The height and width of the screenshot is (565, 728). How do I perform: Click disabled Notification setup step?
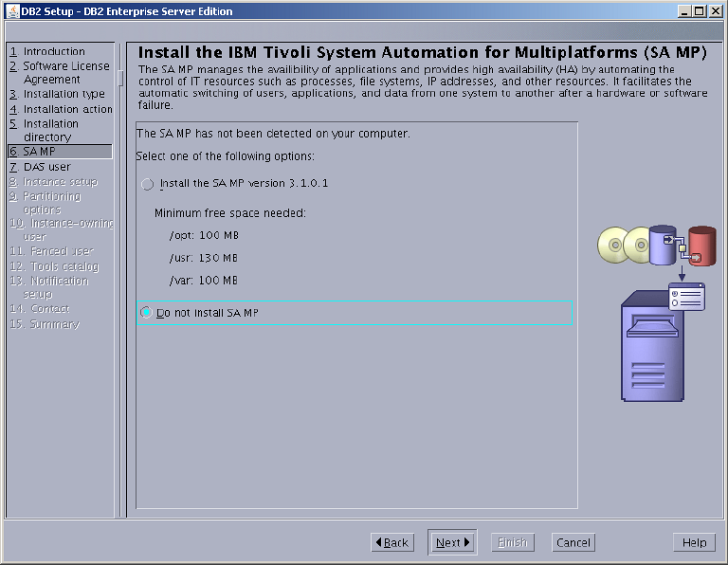tap(48, 287)
